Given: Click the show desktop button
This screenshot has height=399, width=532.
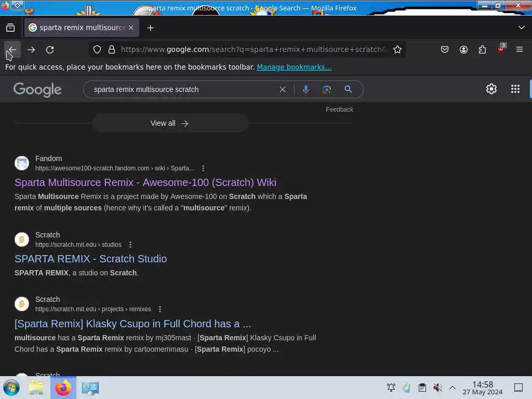Looking at the screenshot, I should (x=518, y=388).
